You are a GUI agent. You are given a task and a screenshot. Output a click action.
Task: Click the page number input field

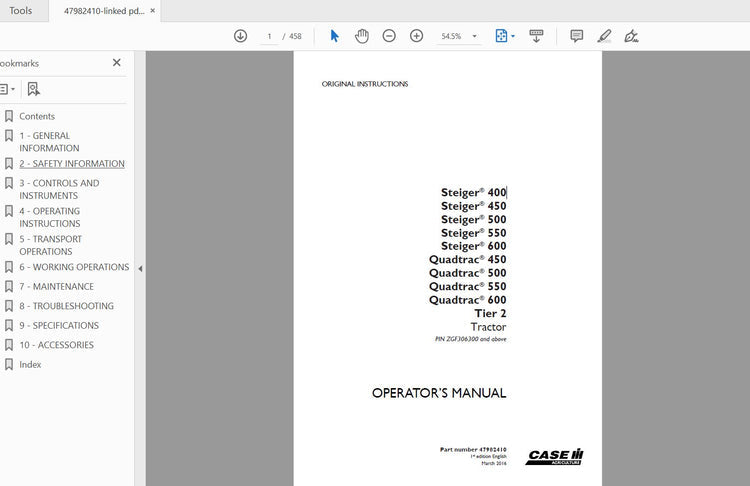[269, 36]
